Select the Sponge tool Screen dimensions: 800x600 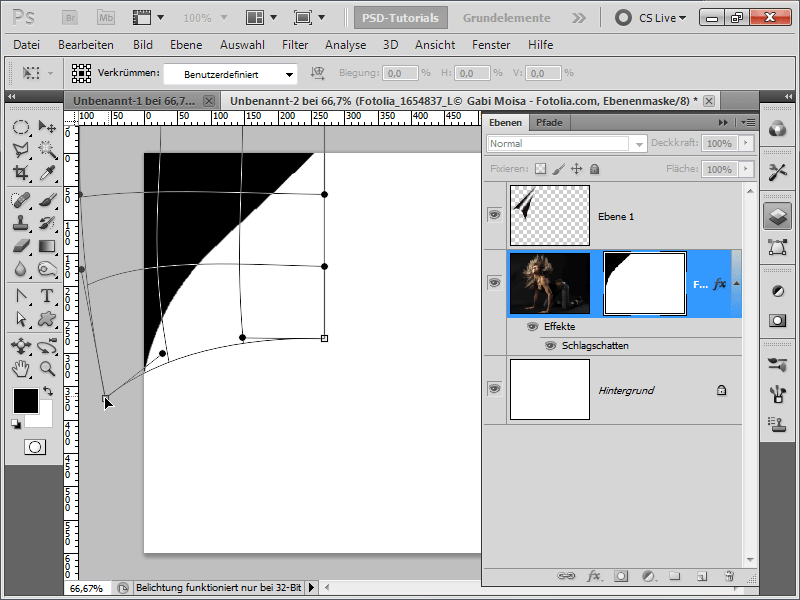pyautogui.click(x=47, y=269)
